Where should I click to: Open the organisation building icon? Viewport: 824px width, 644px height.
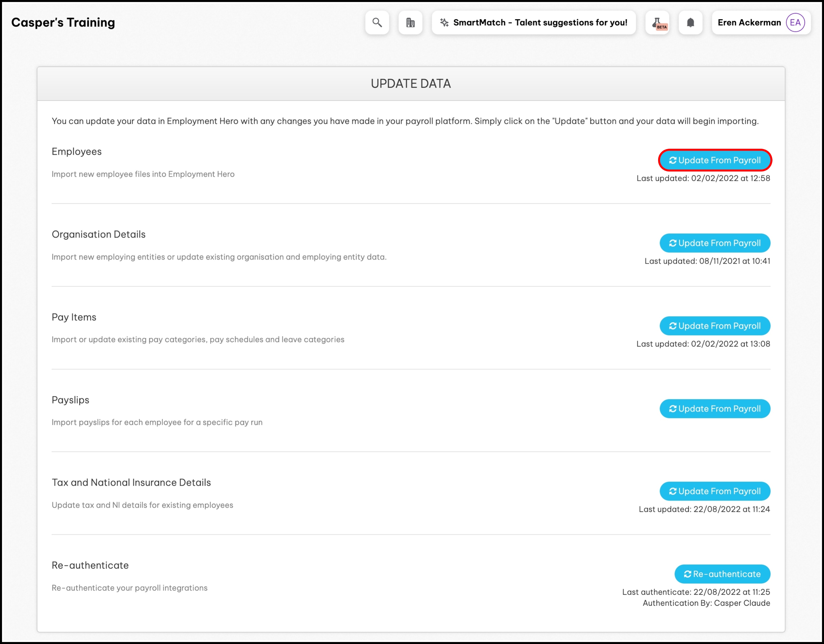pyautogui.click(x=410, y=22)
